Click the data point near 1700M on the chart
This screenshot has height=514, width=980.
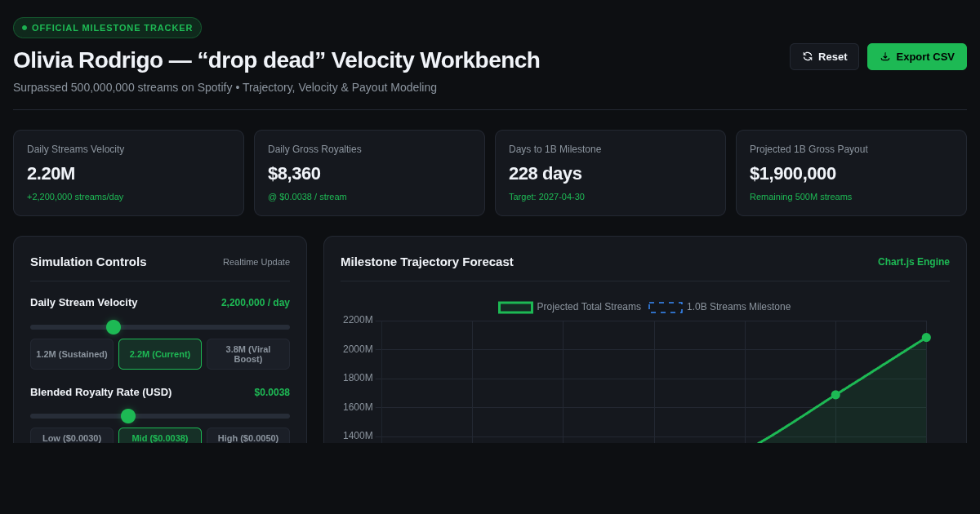[x=835, y=395]
